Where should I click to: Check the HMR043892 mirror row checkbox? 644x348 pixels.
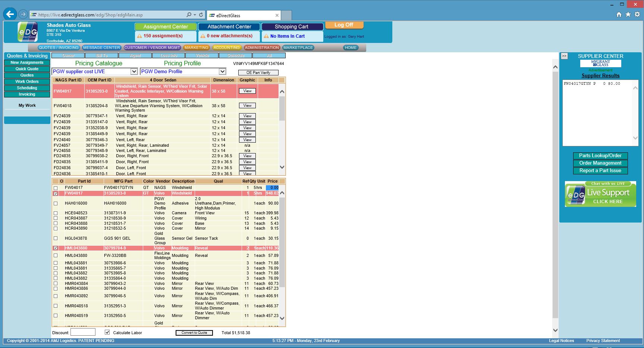pos(56,296)
